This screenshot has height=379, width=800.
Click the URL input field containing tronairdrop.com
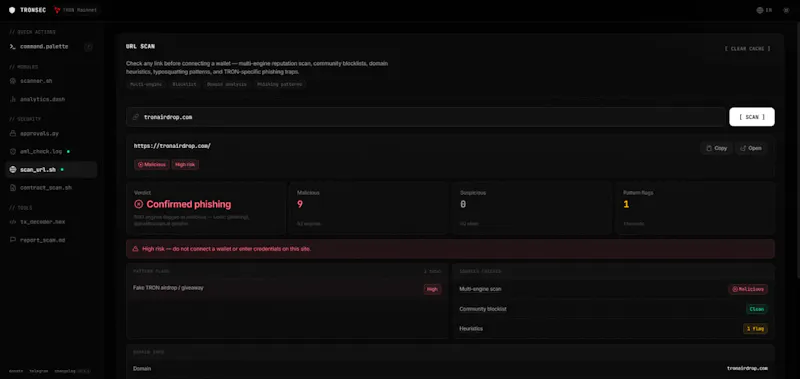coord(426,117)
